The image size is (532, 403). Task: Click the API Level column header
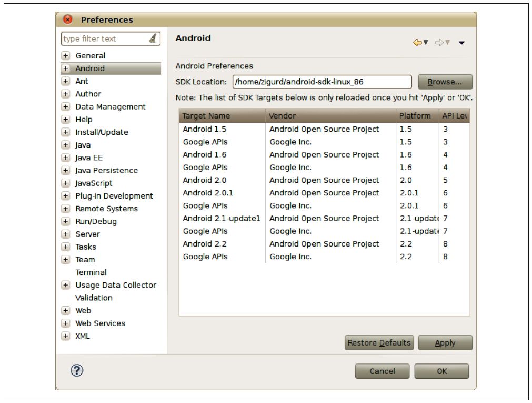coord(454,115)
